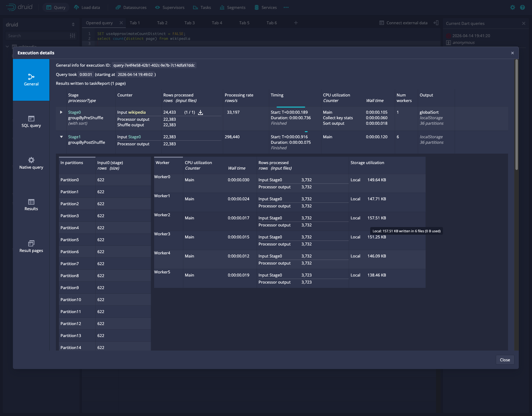Go to Load data
532x416 pixels.
point(87,7)
